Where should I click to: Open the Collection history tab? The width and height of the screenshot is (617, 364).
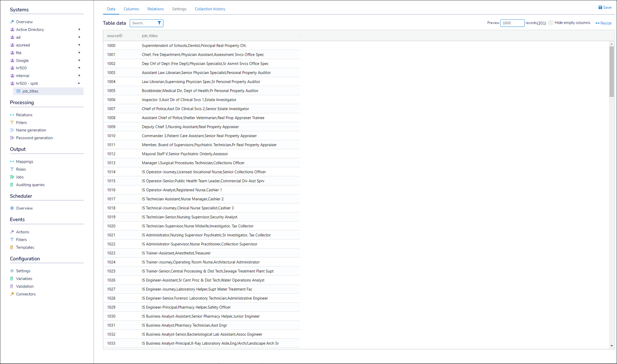pos(210,9)
